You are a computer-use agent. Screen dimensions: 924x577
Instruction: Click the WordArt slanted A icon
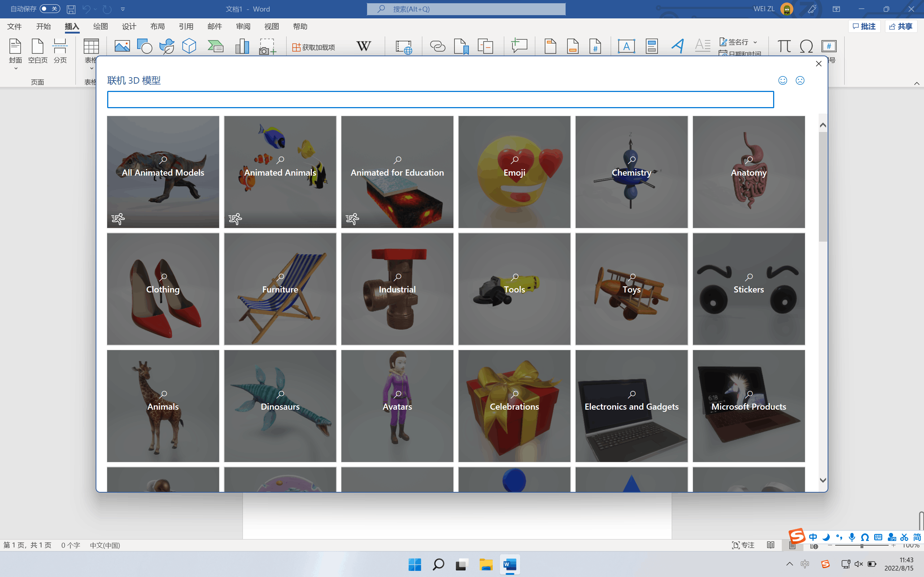677,47
